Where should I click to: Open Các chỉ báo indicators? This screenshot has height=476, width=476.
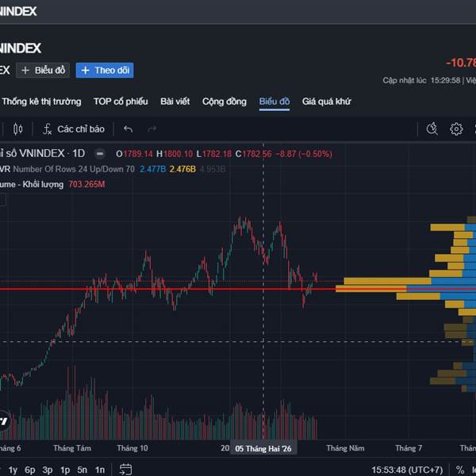[x=73, y=129]
